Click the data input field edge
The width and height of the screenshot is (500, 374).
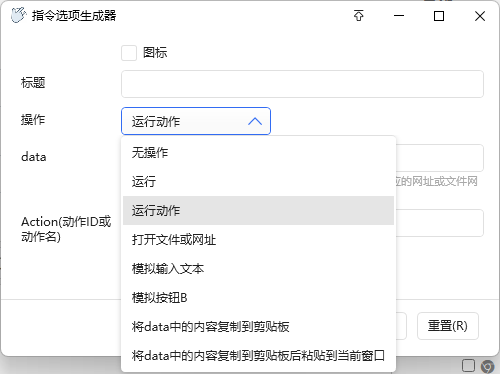[x=440, y=158]
